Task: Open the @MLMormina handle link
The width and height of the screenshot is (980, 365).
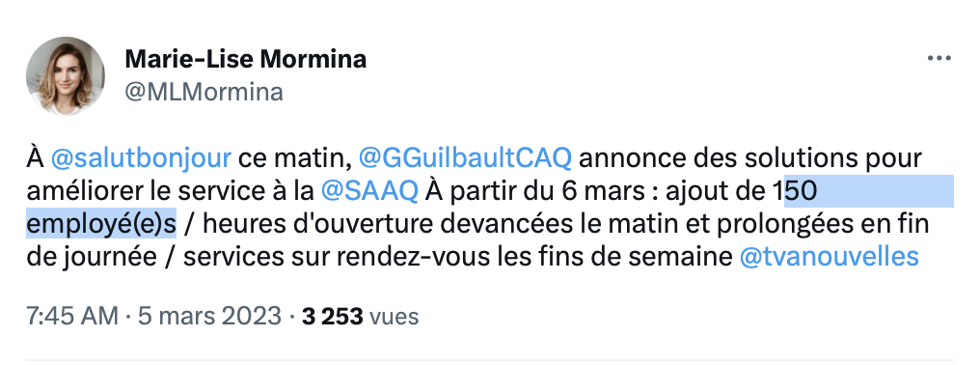Action: (x=204, y=92)
